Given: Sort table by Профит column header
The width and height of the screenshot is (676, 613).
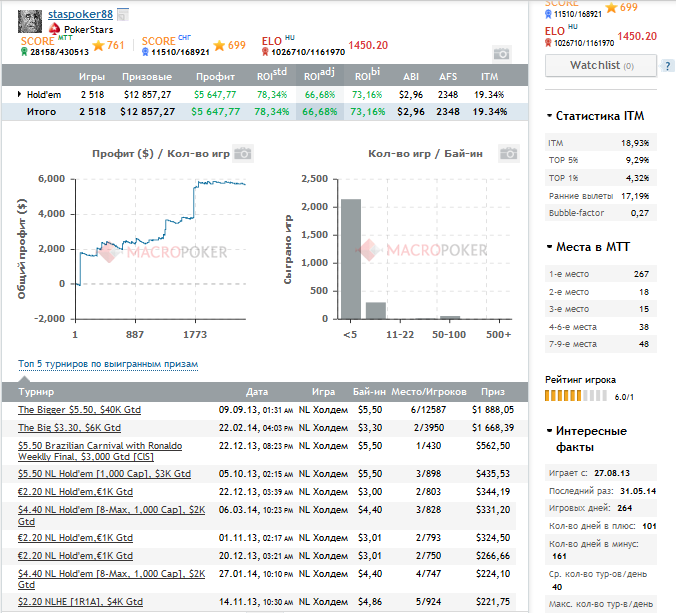Looking at the screenshot, I should 215,76.
